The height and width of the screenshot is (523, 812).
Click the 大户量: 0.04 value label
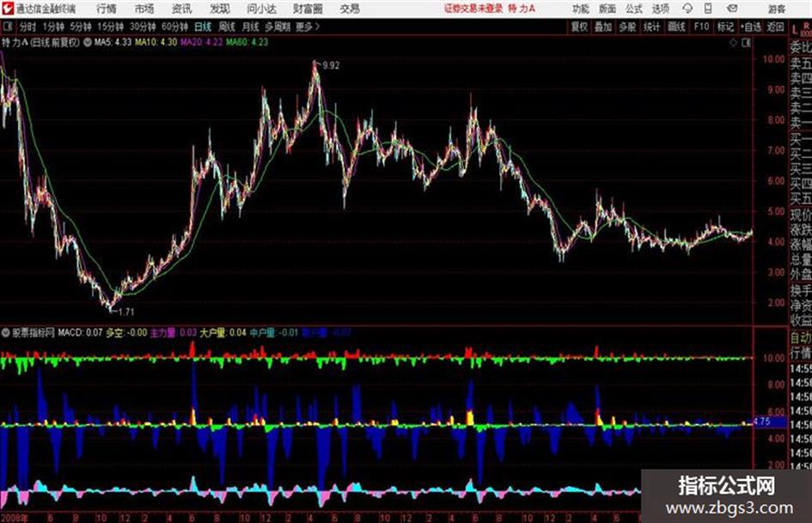pyautogui.click(x=223, y=332)
